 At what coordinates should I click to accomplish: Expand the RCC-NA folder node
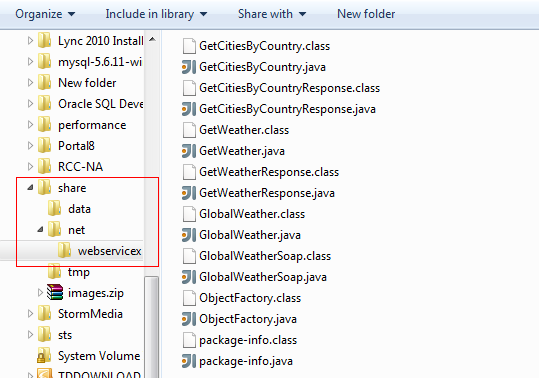coord(30,167)
